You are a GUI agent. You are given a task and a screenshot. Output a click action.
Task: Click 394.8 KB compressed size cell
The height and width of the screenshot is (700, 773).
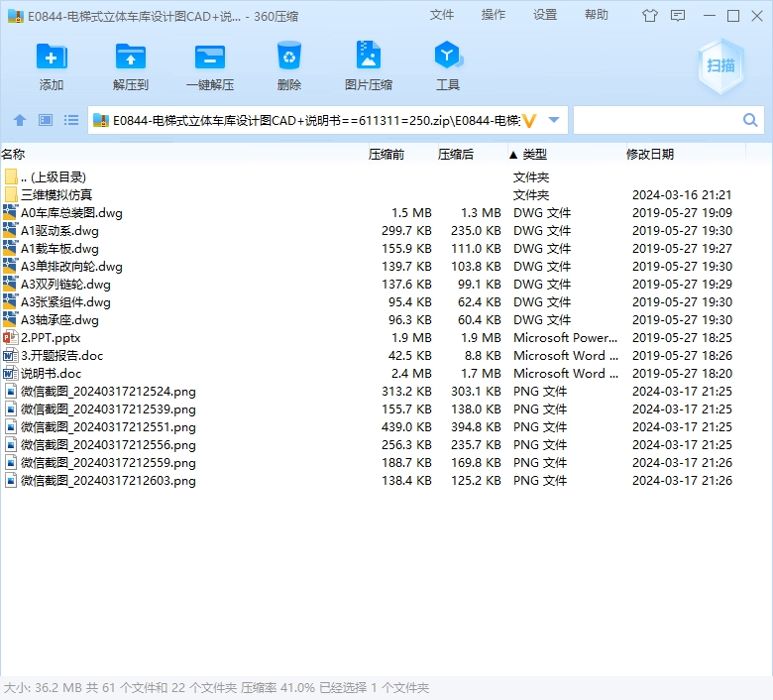tap(476, 426)
